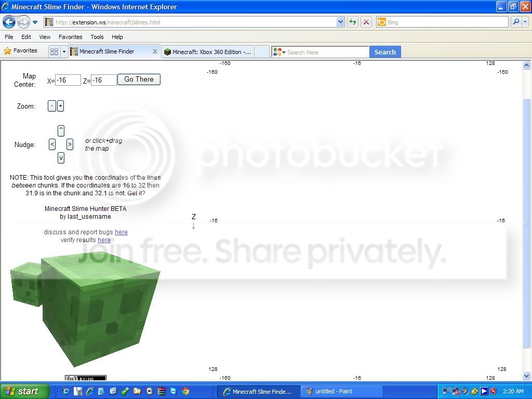Nudge the map up with the ^ button

61,130
